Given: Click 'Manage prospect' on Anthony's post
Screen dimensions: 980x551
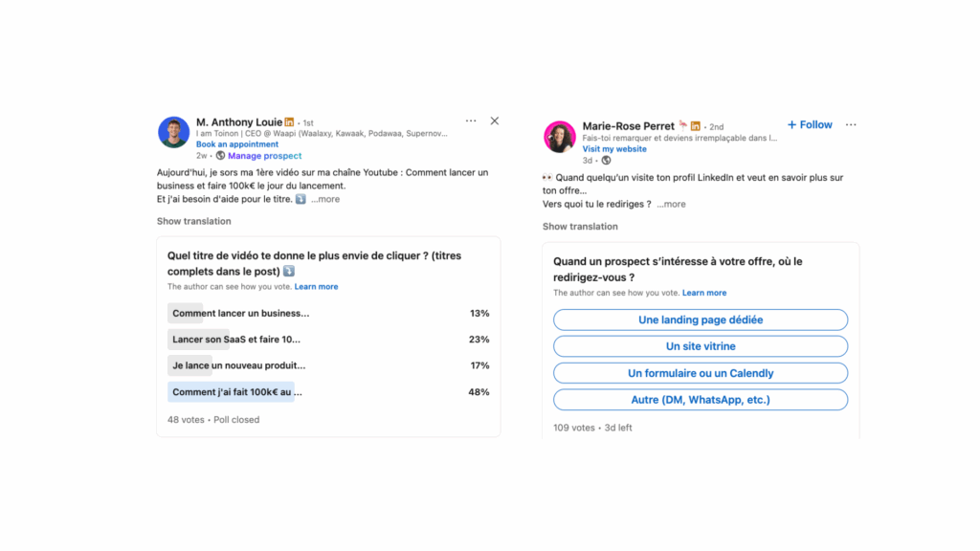Looking at the screenshot, I should tap(264, 156).
